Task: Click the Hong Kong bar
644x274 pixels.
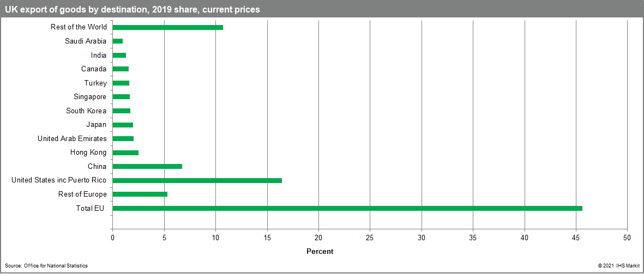Action: tap(125, 153)
